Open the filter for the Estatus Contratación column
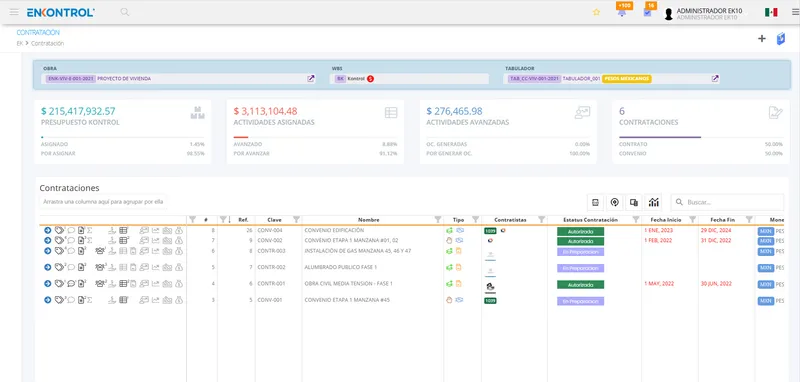Viewport: 800px width, 382px height. pyautogui.click(x=636, y=219)
